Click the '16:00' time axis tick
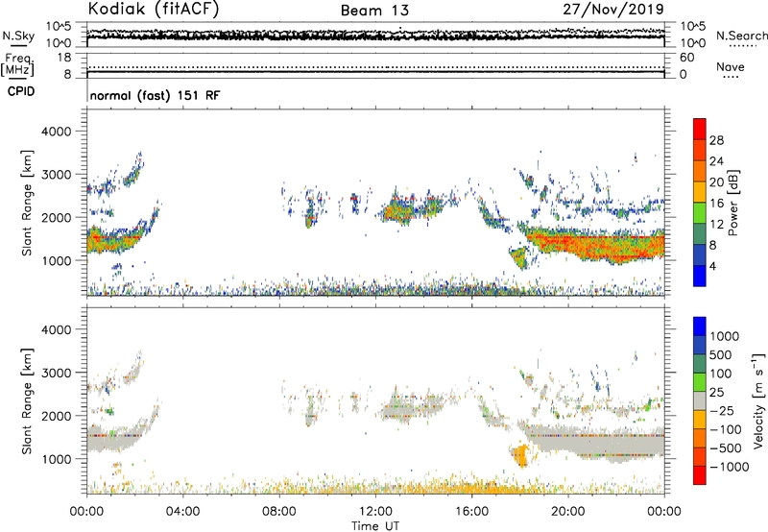768x532 pixels. click(471, 512)
